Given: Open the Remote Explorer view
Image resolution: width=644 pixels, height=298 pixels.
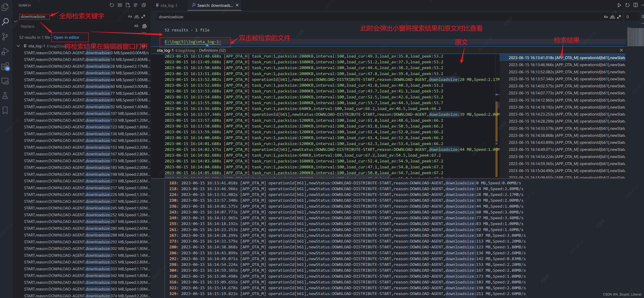Looking at the screenshot, I should pos(5,81).
